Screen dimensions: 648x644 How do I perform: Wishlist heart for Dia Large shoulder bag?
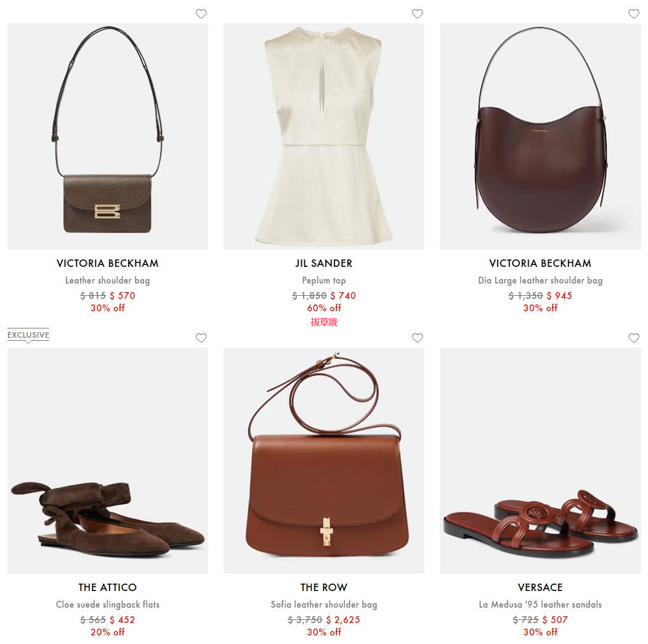coord(634,14)
